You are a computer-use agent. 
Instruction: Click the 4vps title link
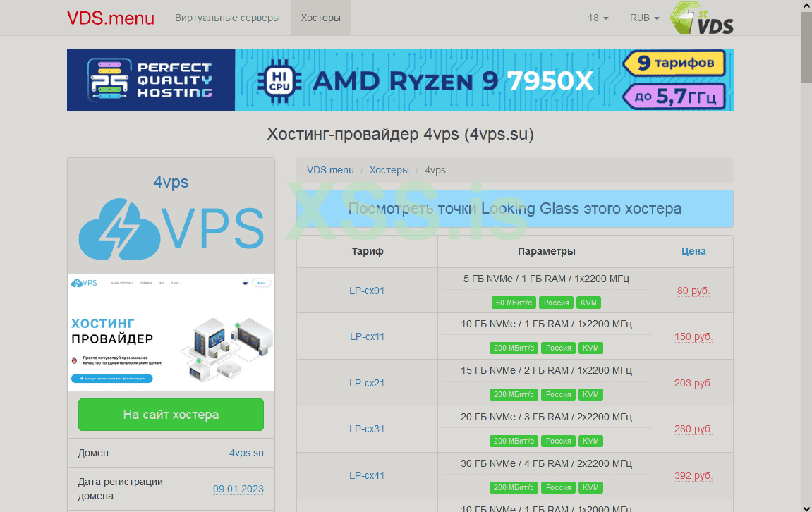click(171, 182)
